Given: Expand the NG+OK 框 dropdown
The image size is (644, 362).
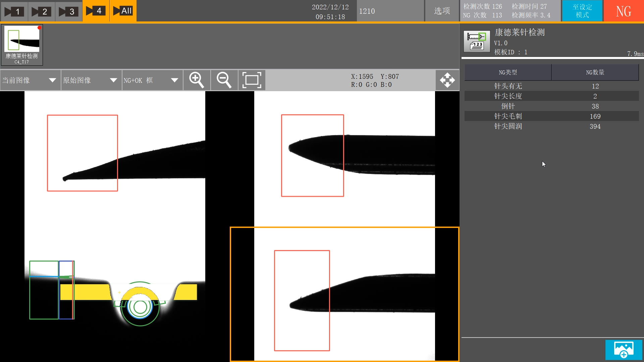Looking at the screenshot, I should (152, 80).
